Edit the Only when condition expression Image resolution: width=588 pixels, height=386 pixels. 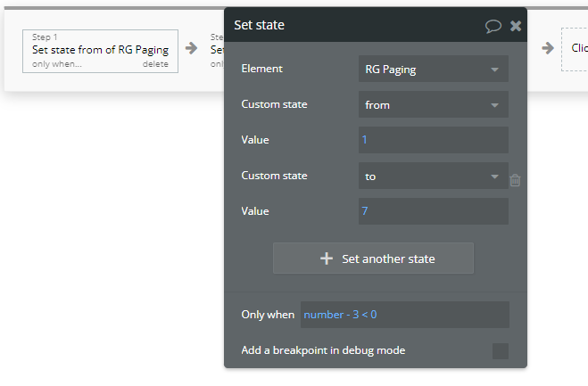point(404,315)
